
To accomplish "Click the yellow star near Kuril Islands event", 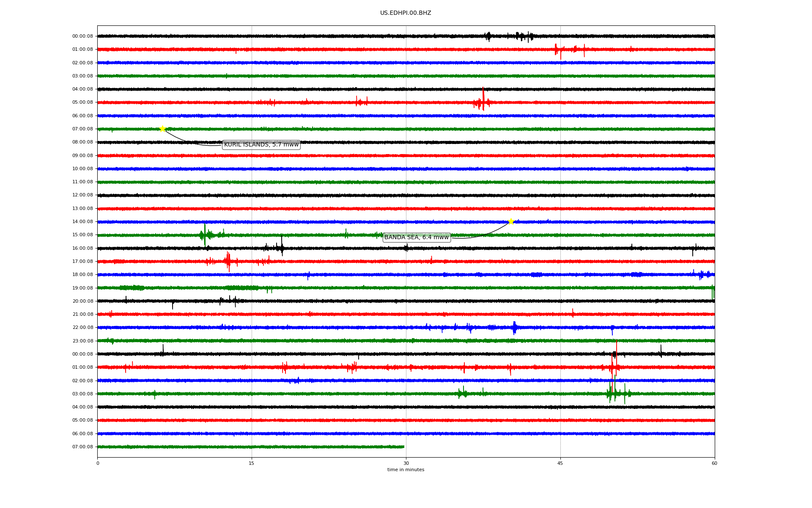I will tap(162, 129).
